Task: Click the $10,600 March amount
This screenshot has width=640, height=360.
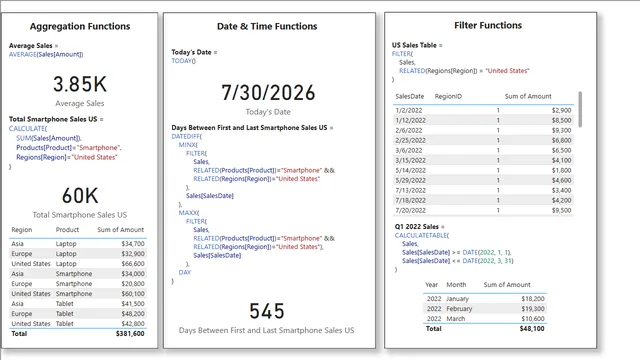Action: (533, 319)
